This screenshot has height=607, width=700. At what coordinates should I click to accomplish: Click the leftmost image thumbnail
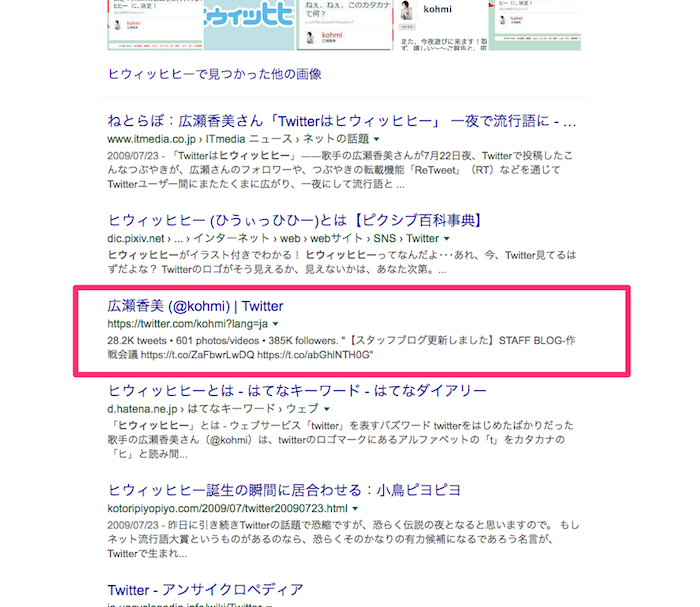point(148,24)
